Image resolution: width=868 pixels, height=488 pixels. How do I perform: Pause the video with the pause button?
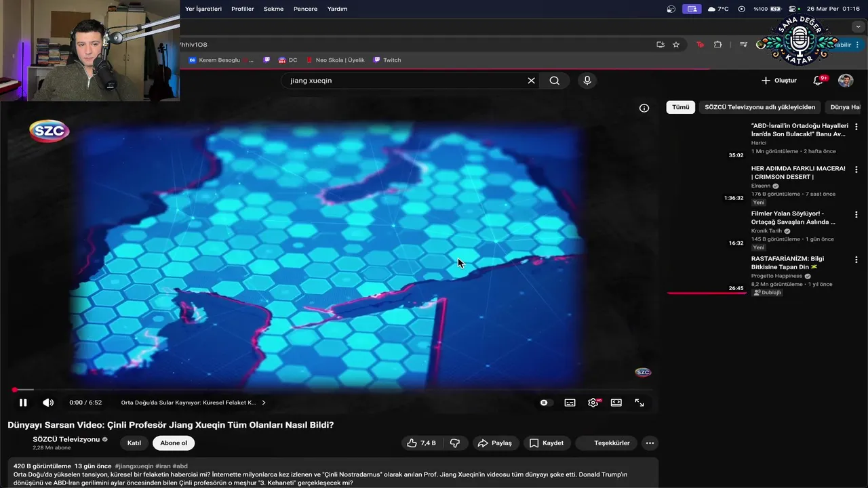[x=23, y=403]
